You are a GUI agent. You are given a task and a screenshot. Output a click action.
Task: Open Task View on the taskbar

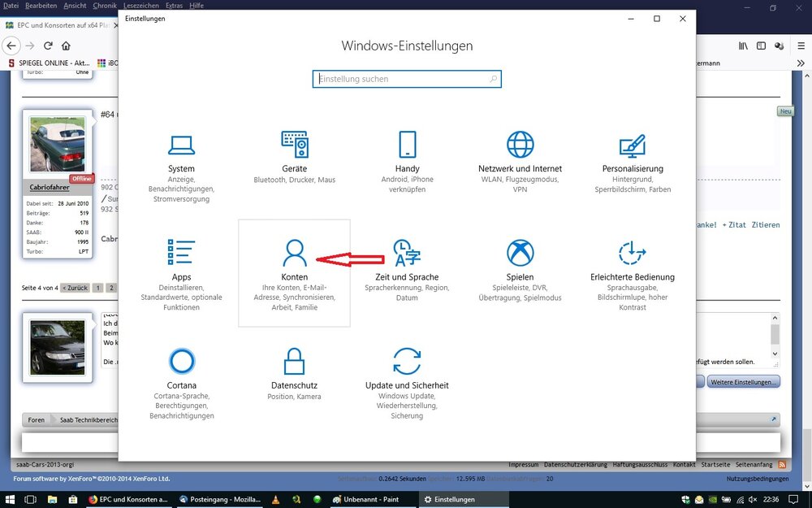click(x=31, y=499)
